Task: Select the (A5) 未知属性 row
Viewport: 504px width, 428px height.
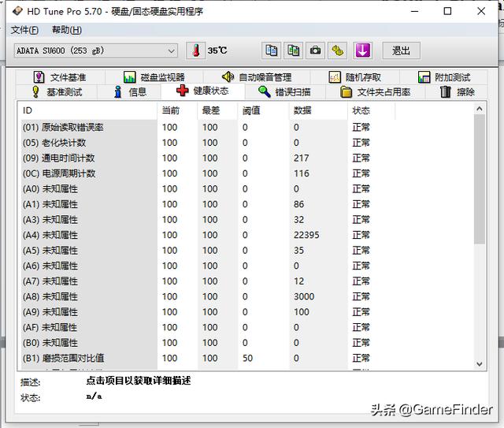Action: 208,251
